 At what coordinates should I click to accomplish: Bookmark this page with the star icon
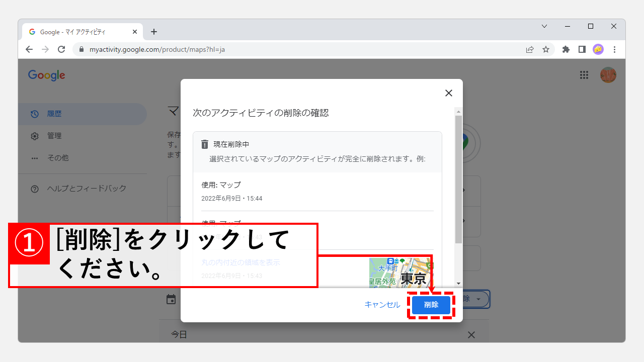pos(546,49)
